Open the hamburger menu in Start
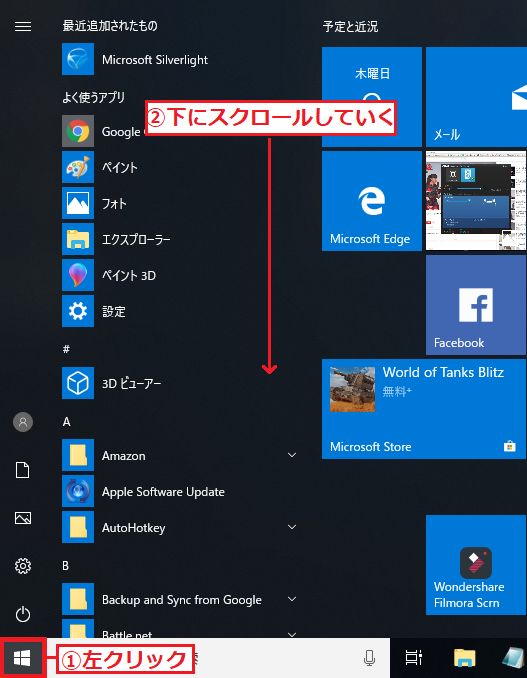 [x=23, y=27]
